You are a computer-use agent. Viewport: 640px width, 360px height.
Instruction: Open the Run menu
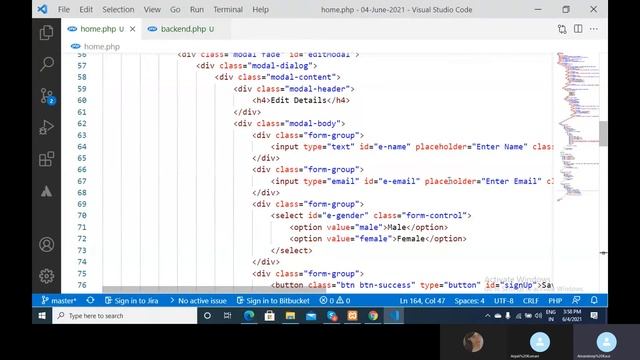coord(197,9)
